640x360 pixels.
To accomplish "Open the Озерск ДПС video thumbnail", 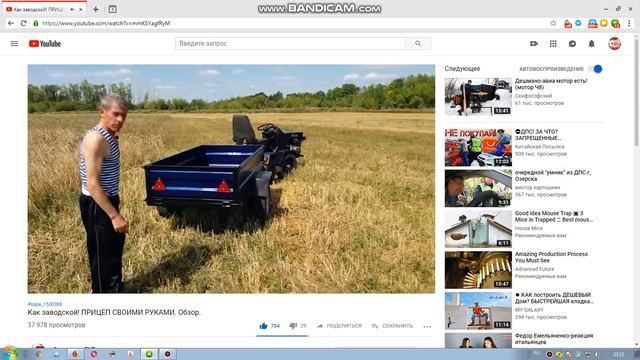I will (478, 188).
